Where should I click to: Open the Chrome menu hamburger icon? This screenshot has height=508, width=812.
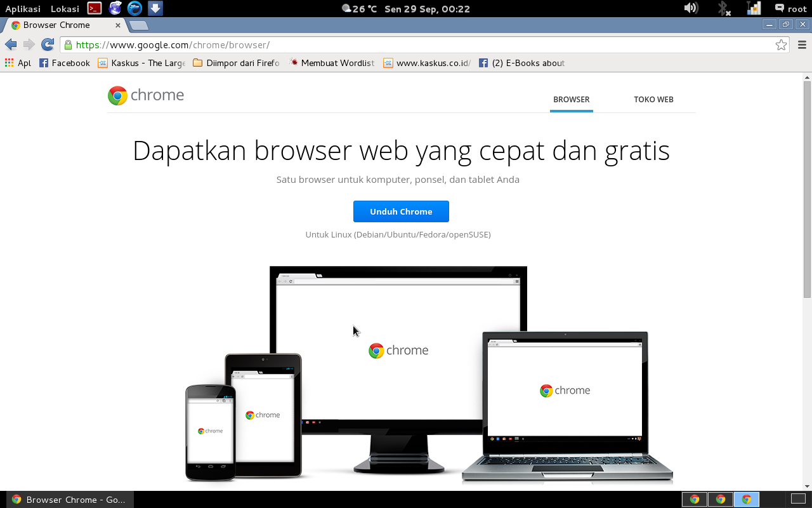pos(801,44)
